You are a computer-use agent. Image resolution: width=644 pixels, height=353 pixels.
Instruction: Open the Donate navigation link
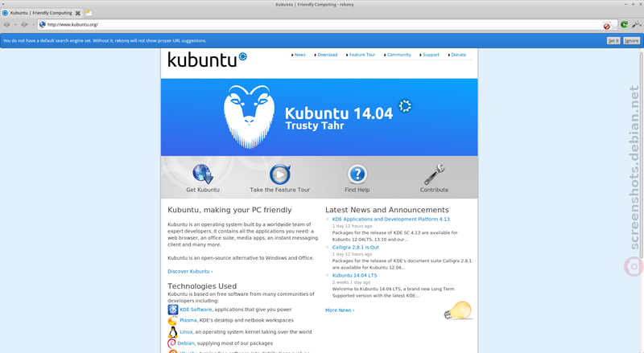[458, 55]
